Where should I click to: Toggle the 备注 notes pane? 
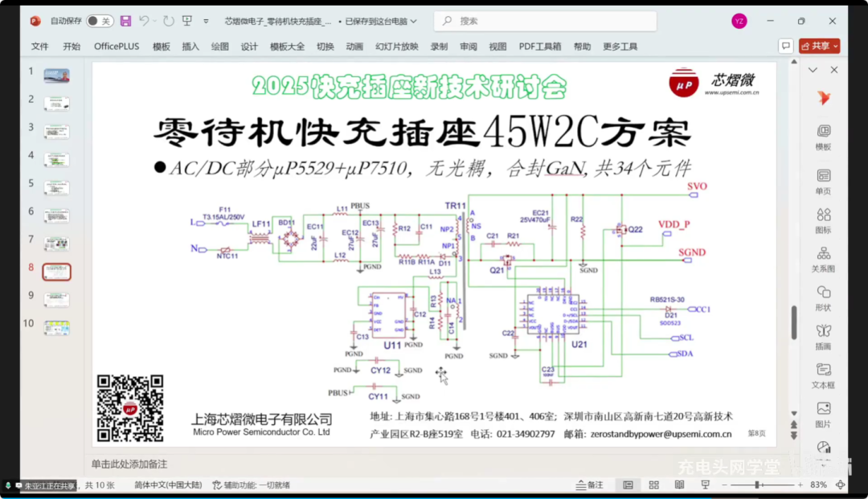pyautogui.click(x=590, y=485)
